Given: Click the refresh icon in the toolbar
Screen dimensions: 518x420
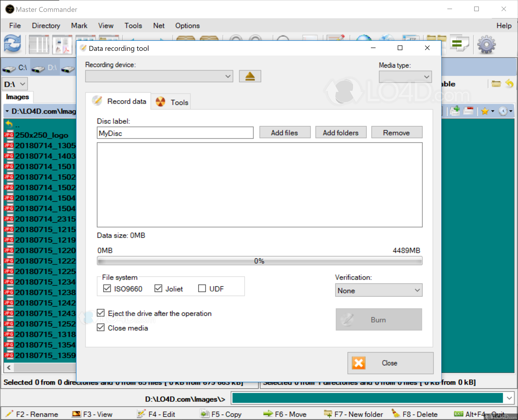Looking at the screenshot, I should click(x=13, y=44).
